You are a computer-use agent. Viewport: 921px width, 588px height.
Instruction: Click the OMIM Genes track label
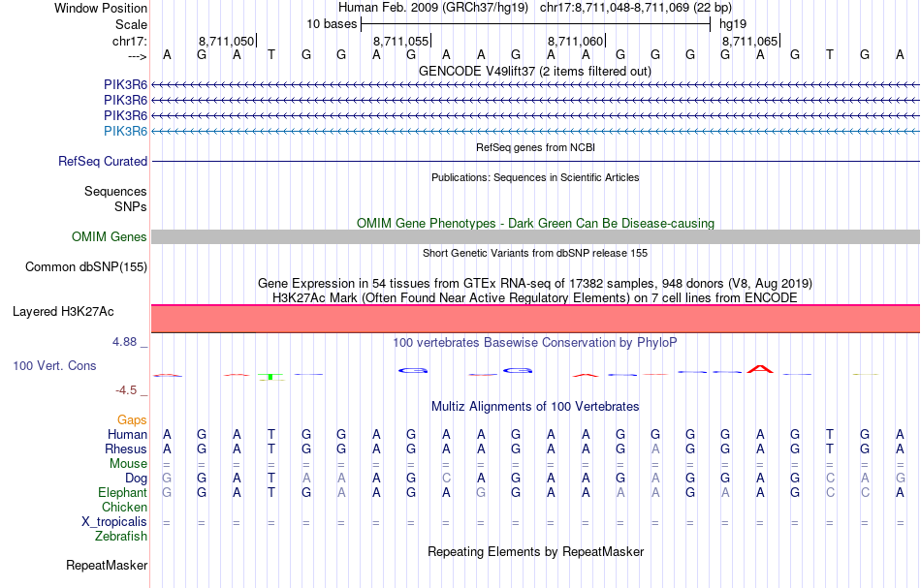[x=110, y=237]
